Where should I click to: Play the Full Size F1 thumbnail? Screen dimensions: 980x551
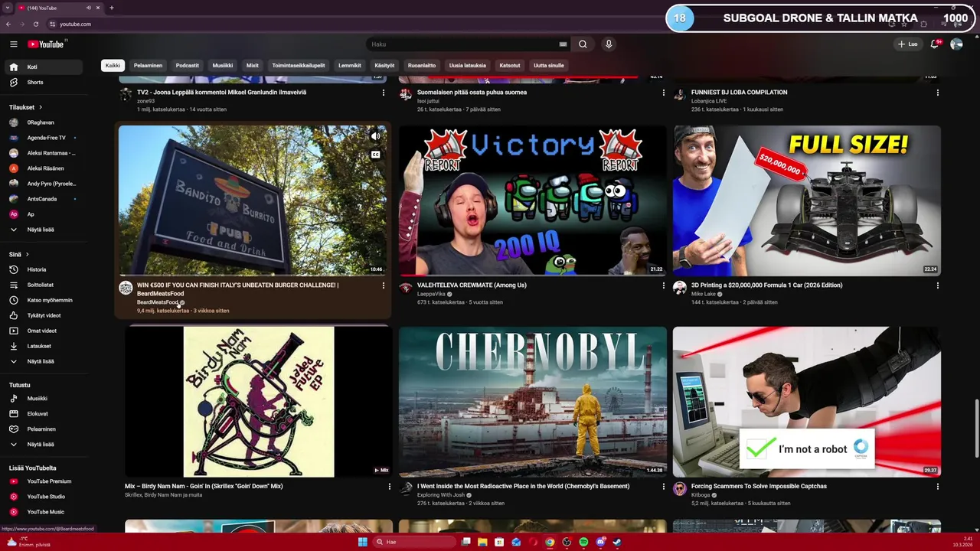click(x=807, y=201)
